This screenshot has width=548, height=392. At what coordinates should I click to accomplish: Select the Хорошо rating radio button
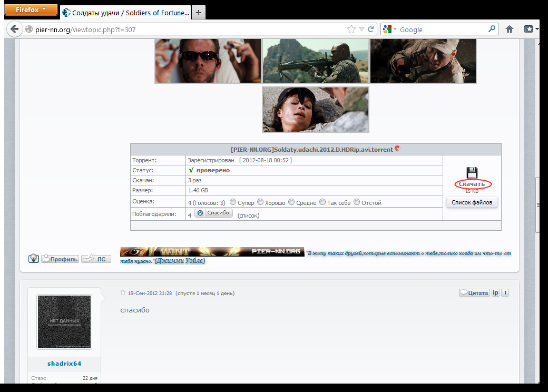260,202
